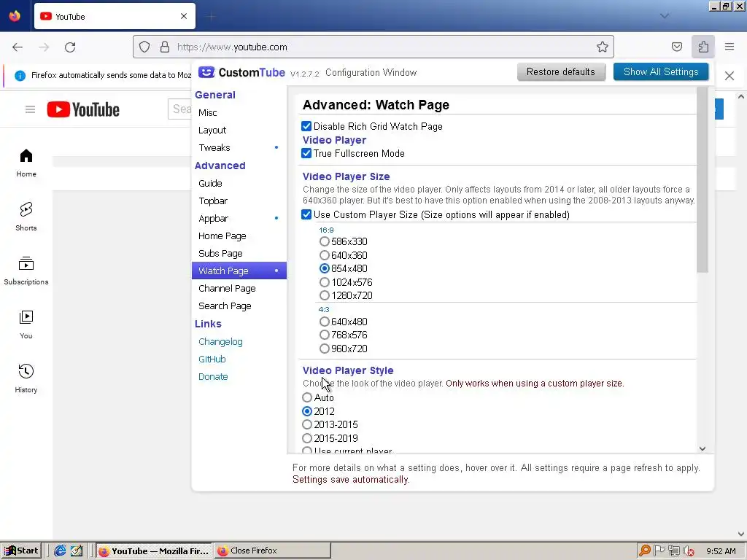The height and width of the screenshot is (560, 747).
Task: Open the Firefox hamburger menu
Action: click(729, 47)
